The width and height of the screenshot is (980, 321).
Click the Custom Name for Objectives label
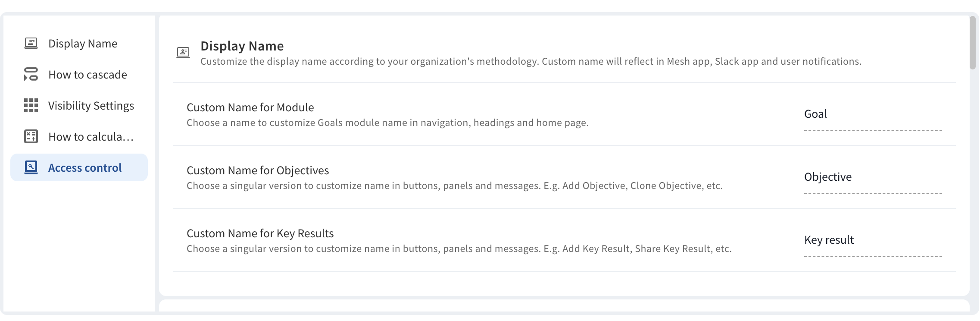coord(258,170)
